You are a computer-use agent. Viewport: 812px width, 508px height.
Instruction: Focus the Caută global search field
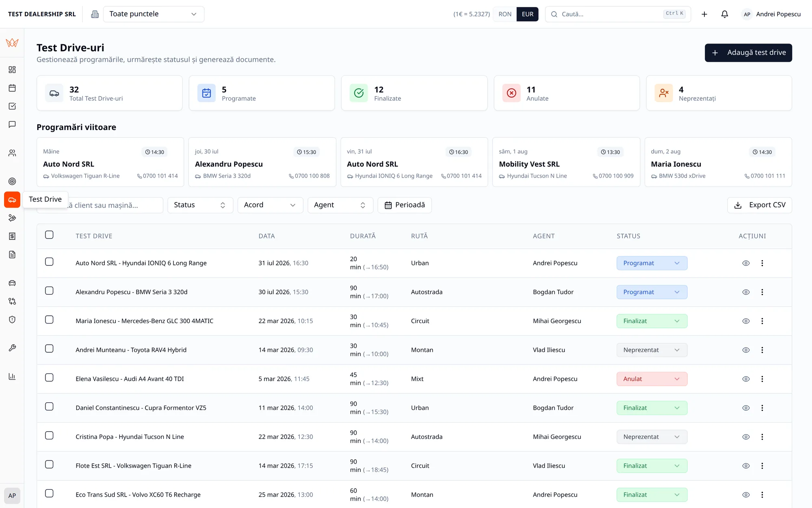tap(618, 14)
